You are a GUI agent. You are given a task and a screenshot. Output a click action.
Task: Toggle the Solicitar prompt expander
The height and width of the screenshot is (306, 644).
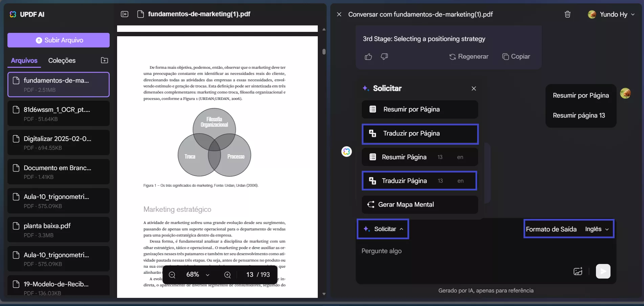[x=383, y=229]
